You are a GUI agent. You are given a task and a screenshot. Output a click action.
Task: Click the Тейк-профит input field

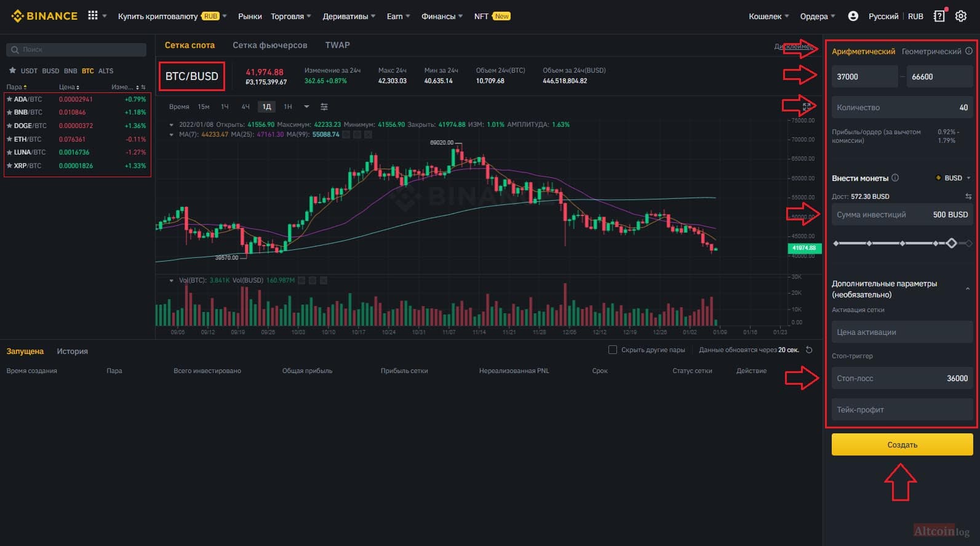902,409
